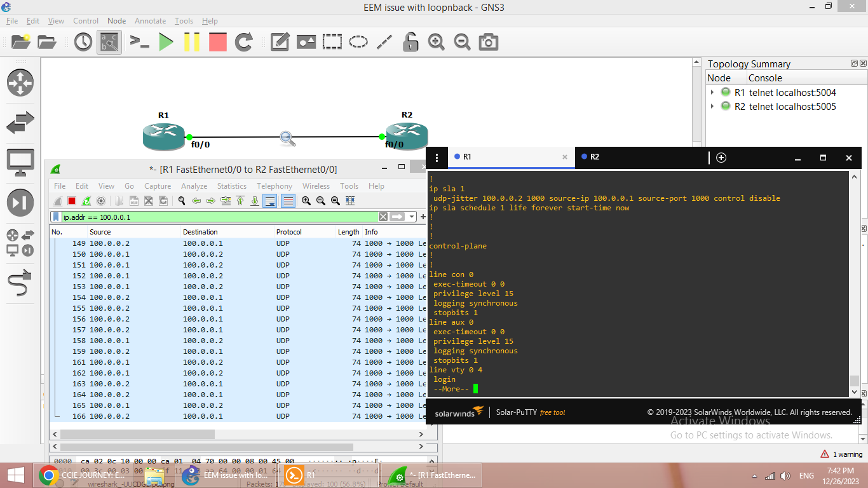Viewport: 868px width, 488px height.
Task: Toggle the lock on topology items
Action: pyautogui.click(x=410, y=41)
